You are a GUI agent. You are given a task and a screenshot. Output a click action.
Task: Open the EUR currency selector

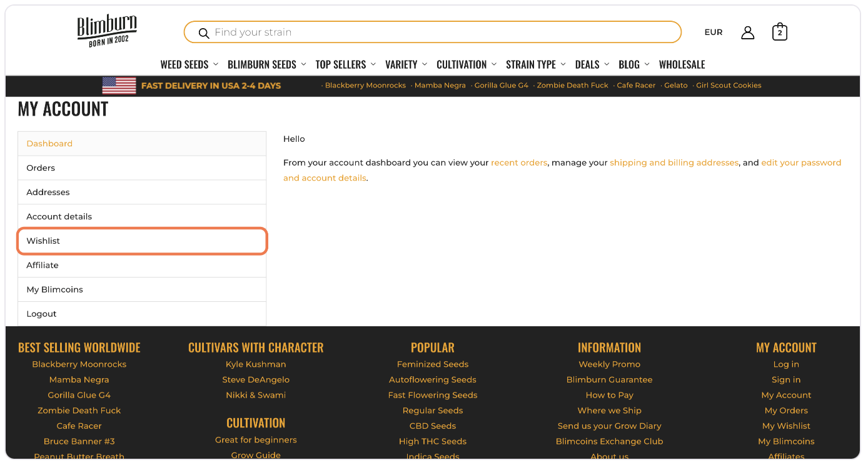(x=714, y=32)
